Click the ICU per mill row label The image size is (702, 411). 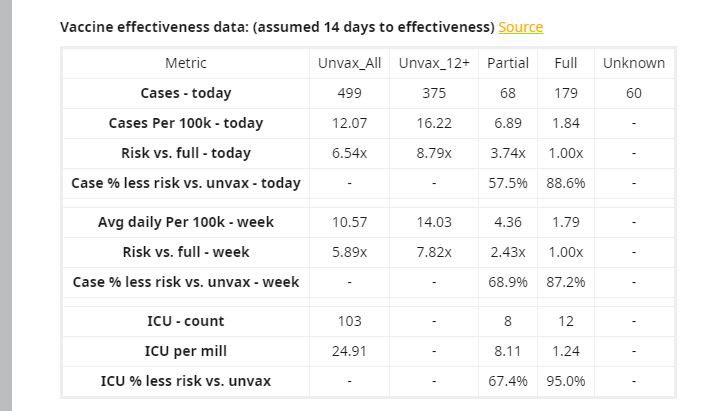click(x=186, y=351)
